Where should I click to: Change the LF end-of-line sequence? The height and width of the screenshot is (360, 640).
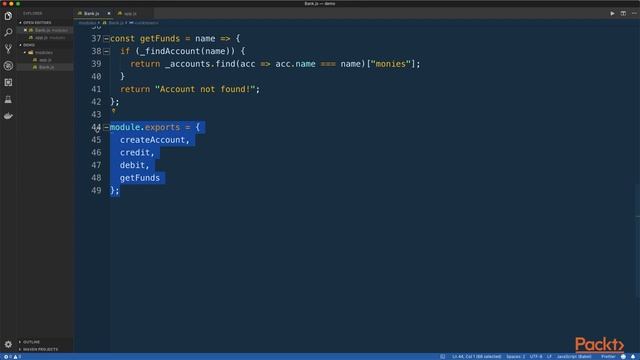click(x=549, y=357)
